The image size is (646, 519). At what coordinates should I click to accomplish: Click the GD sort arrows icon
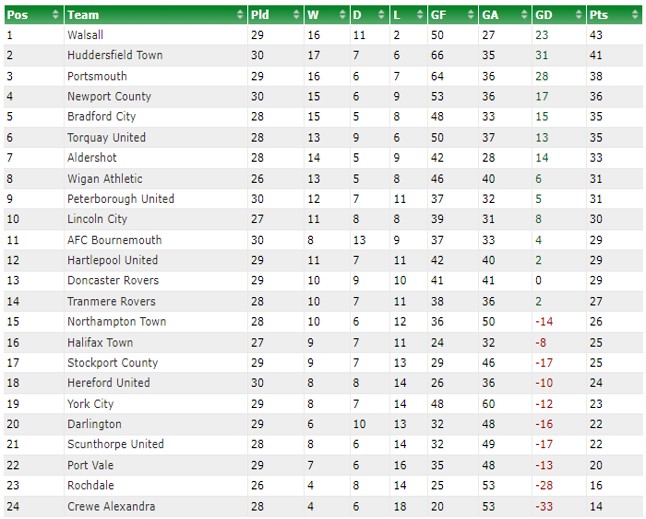click(579, 15)
